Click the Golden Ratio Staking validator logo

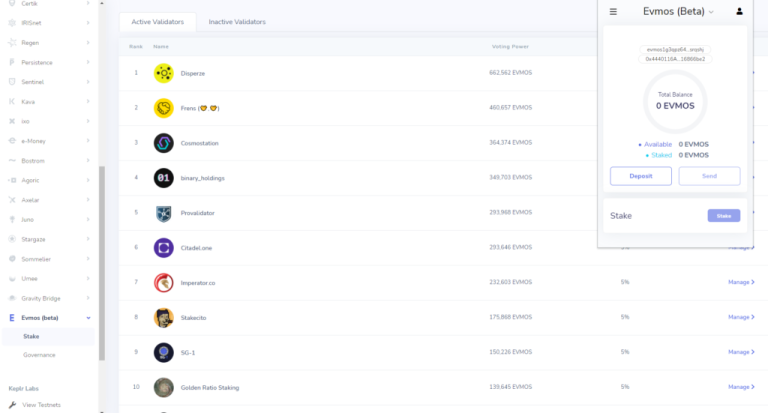coord(164,388)
